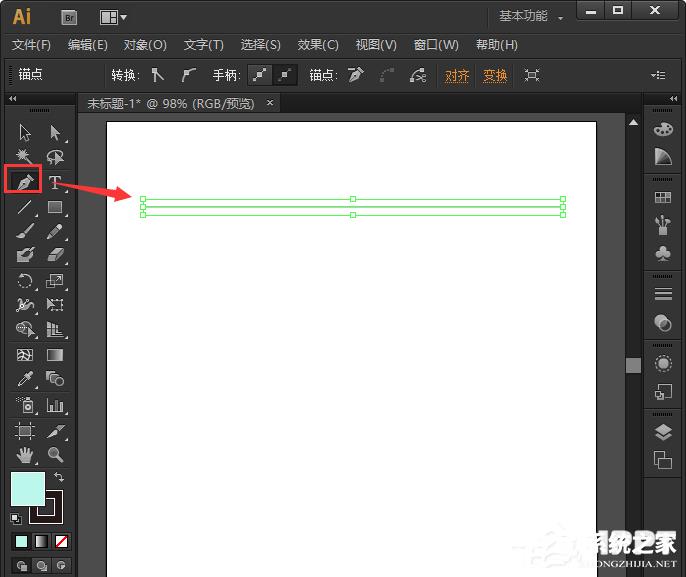
Task: Open the 对象(O) menu
Action: click(x=145, y=45)
